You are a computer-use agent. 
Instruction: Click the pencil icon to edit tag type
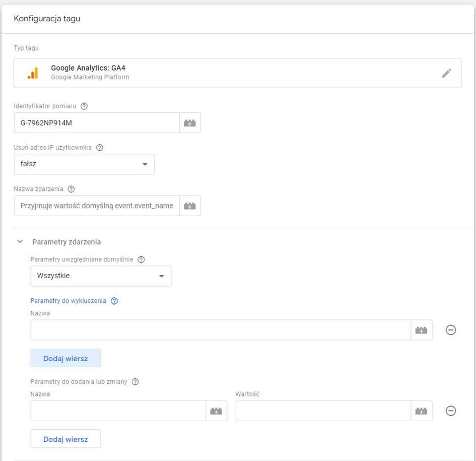[x=446, y=73]
